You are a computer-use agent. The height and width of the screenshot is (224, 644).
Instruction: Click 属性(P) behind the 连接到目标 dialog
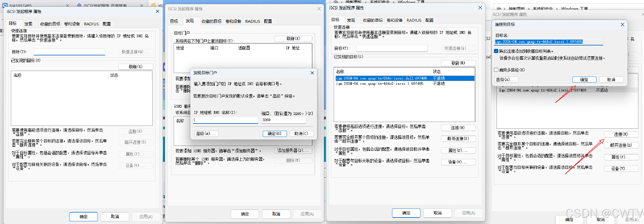[x=621, y=157]
